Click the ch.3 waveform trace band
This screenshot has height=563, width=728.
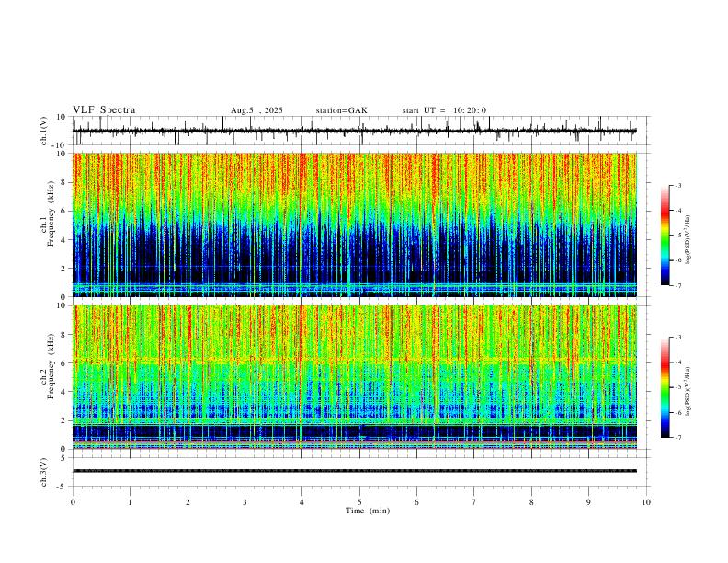[x=354, y=471]
